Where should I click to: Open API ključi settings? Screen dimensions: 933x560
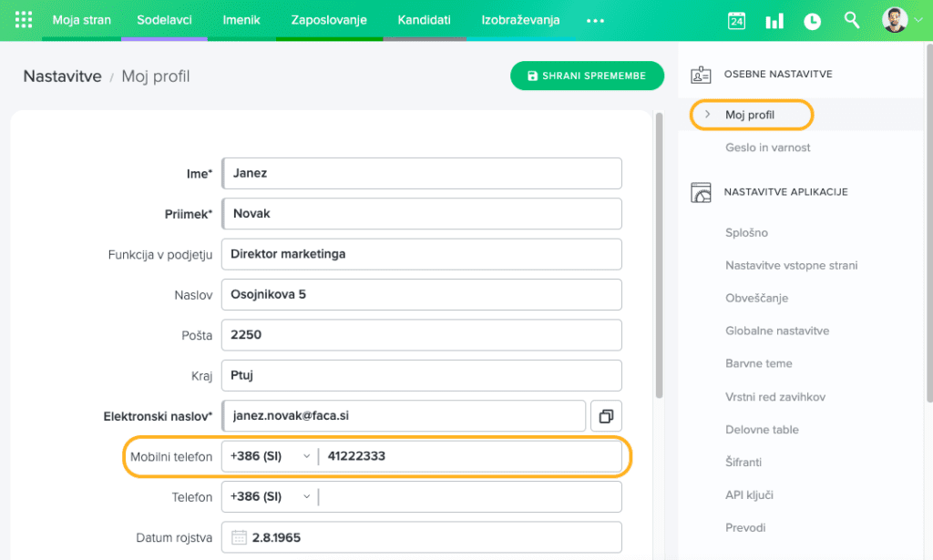(x=749, y=494)
